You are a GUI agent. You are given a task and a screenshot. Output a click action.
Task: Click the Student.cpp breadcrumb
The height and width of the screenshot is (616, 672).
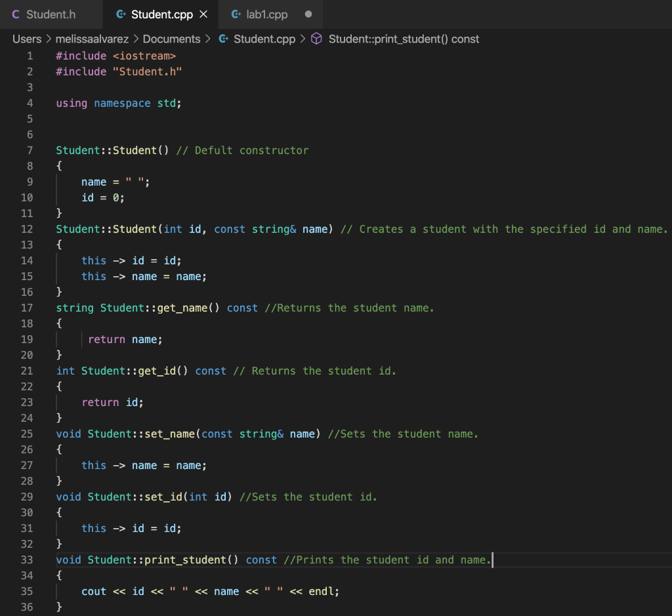point(264,39)
